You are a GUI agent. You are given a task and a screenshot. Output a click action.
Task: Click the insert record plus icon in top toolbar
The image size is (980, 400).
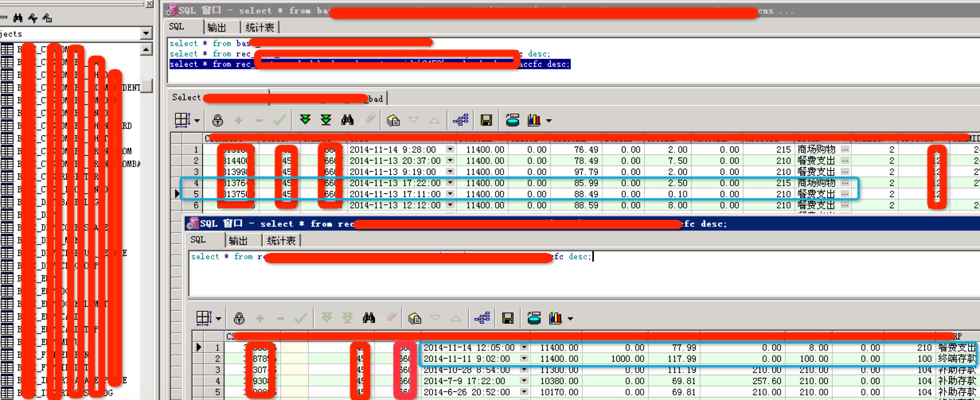click(238, 120)
